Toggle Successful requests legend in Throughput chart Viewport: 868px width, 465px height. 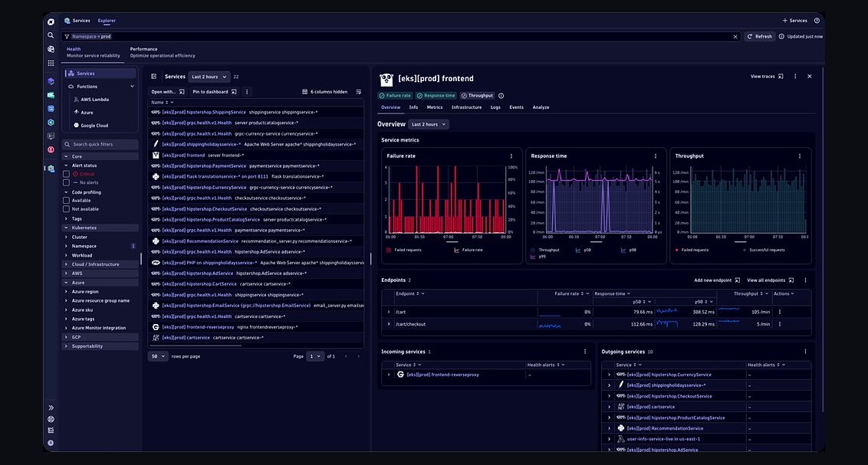(x=764, y=250)
